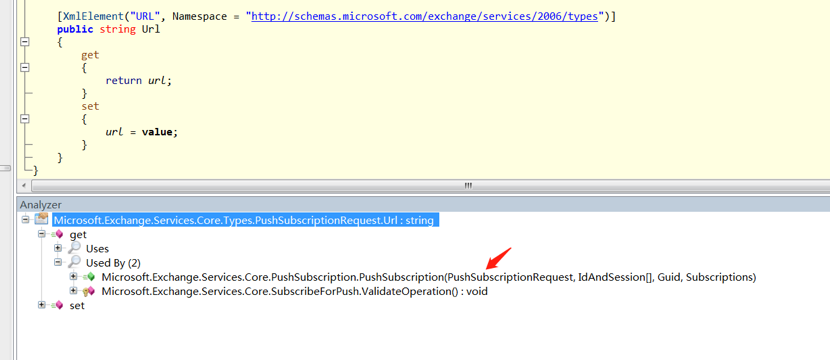This screenshot has height=360, width=830.
Task: Expand the PushSubscription.PushSubscription constructor row
Action: [x=74, y=277]
